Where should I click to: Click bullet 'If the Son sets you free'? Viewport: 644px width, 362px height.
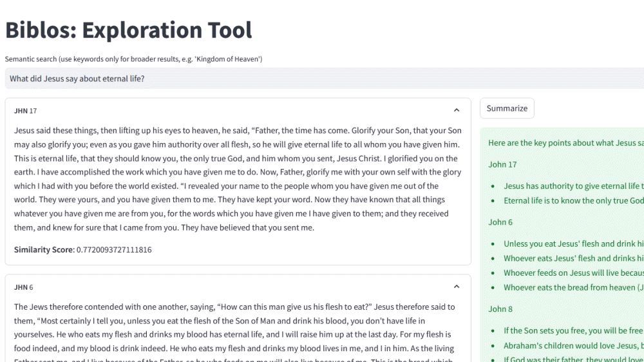573,330
